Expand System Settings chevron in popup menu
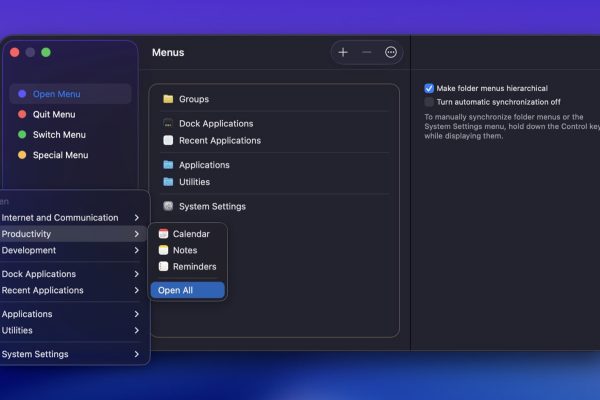 tap(137, 354)
